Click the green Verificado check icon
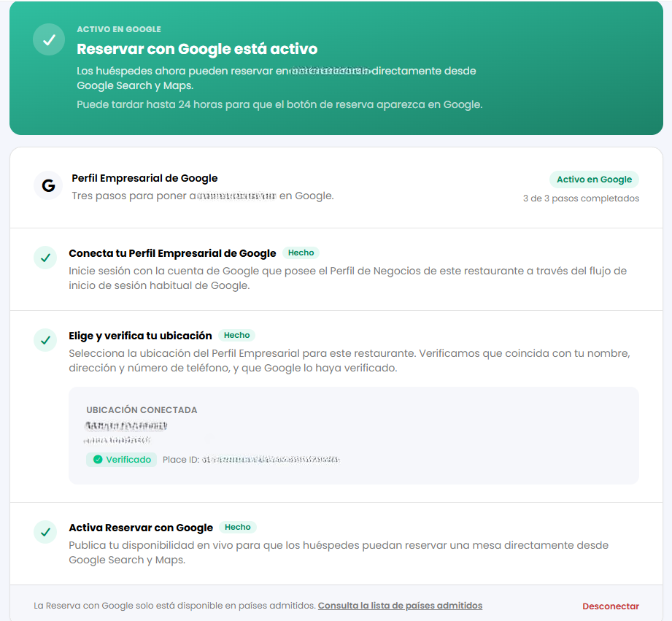The height and width of the screenshot is (621, 672). tap(98, 460)
